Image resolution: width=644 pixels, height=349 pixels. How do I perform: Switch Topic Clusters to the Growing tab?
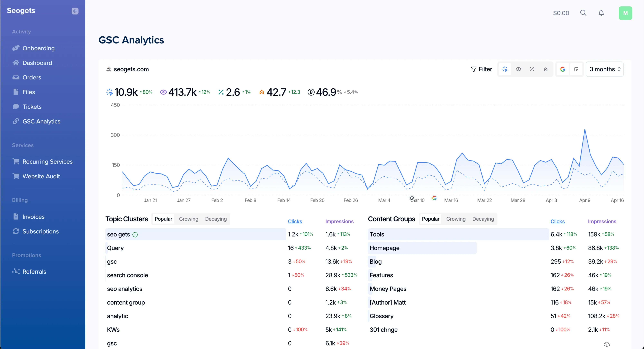coord(189,219)
